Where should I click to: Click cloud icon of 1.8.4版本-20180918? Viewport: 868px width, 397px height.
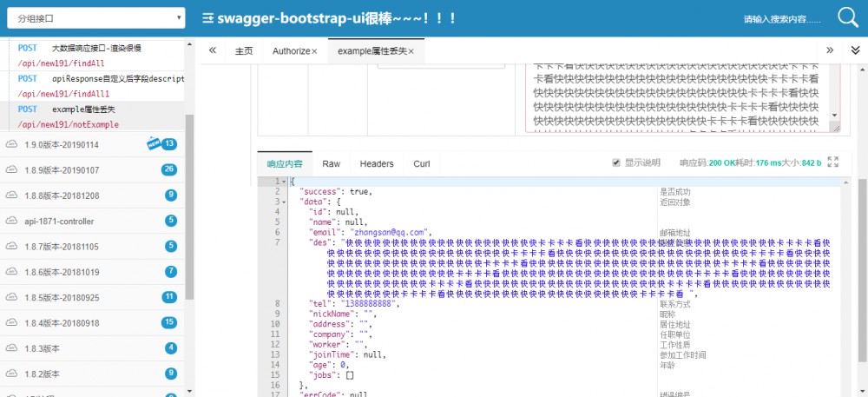tap(11, 323)
